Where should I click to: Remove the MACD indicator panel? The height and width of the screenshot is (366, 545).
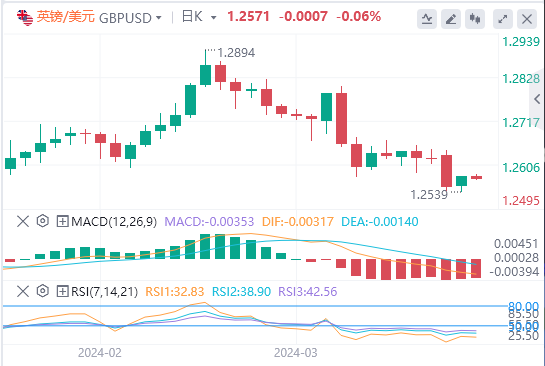(x=23, y=221)
